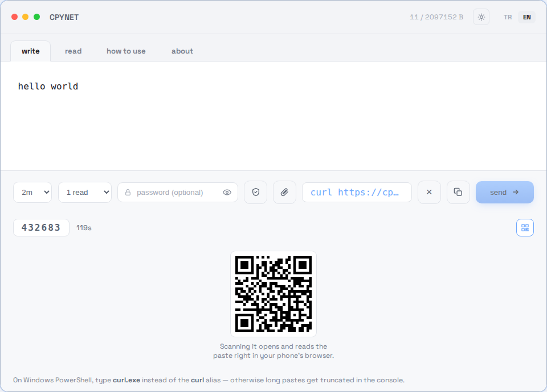
Task: Toggle the light/dark theme sun icon
Action: [x=481, y=17]
